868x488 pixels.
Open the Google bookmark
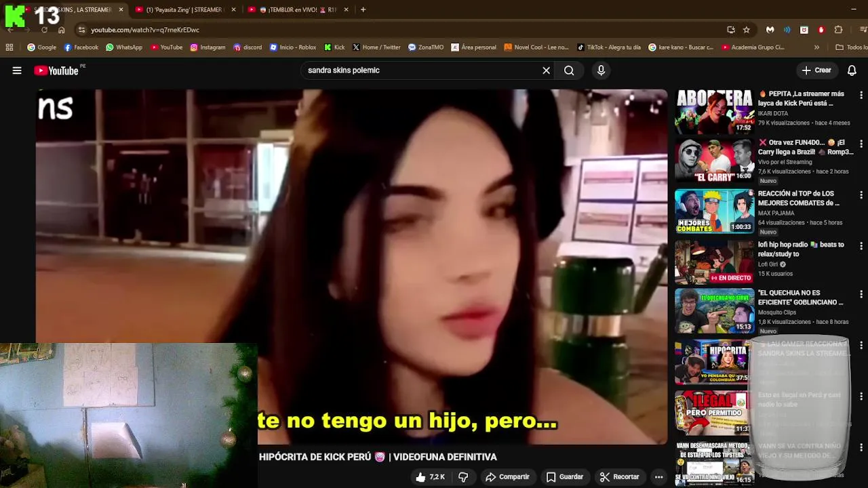[41, 47]
